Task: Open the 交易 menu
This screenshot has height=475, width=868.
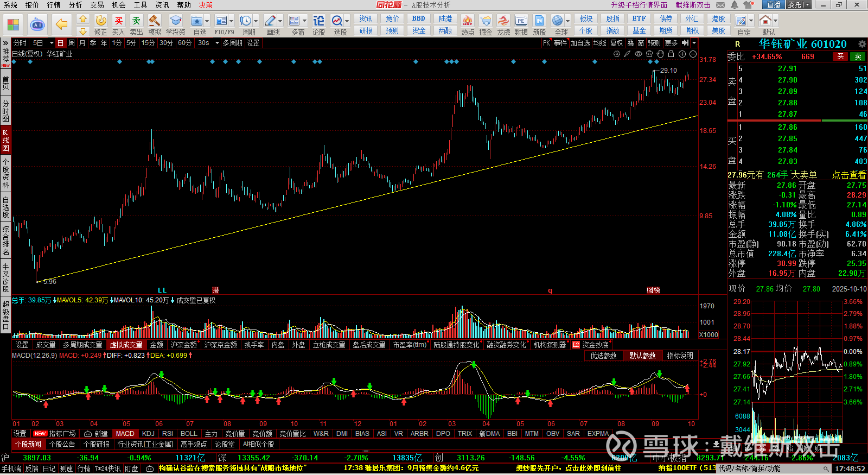Action: point(97,5)
